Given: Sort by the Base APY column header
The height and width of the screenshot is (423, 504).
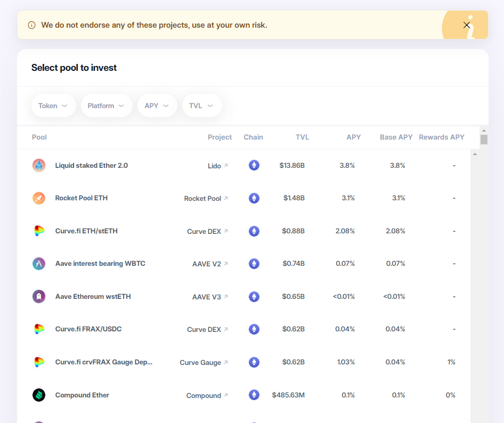Looking at the screenshot, I should [x=396, y=137].
